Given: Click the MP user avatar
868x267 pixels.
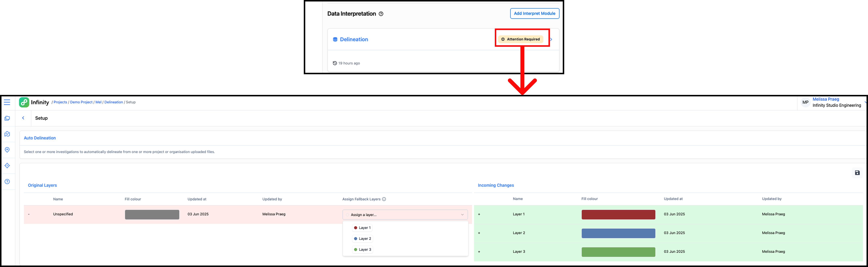Looking at the screenshot, I should 805,102.
